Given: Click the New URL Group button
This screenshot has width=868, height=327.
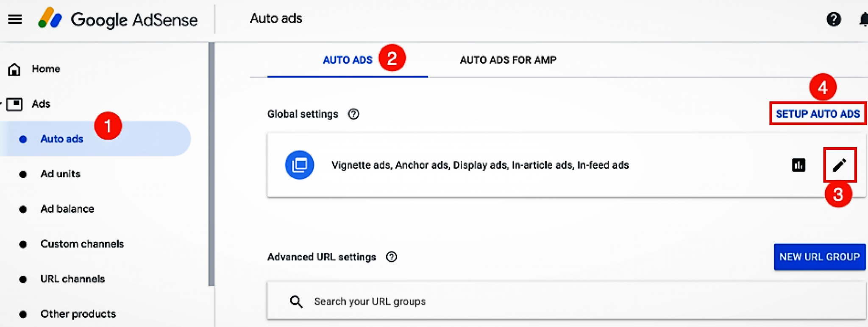Looking at the screenshot, I should click(x=820, y=257).
